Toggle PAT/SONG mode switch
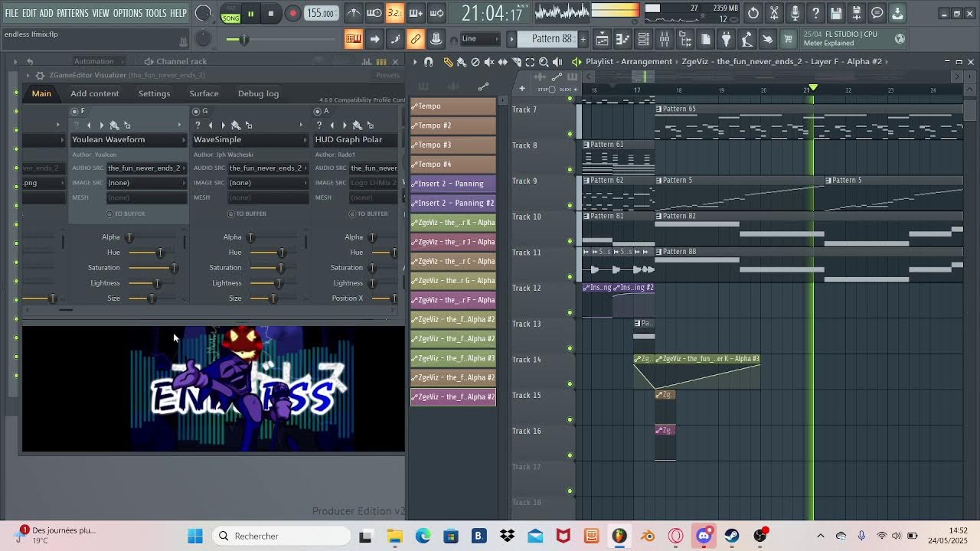The width and height of the screenshot is (980, 551). click(230, 14)
